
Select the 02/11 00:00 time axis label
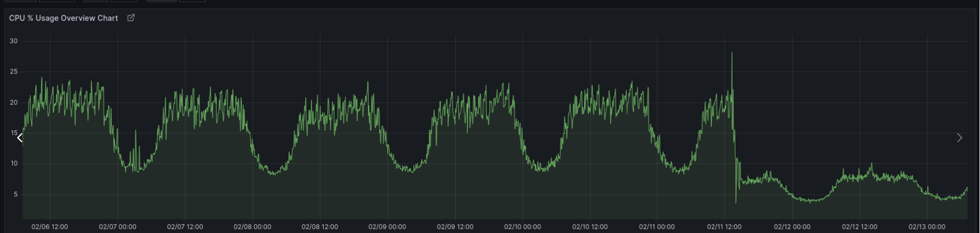657,226
